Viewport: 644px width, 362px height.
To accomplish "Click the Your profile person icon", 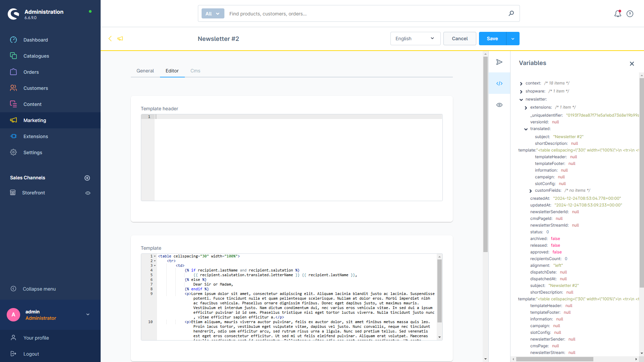I will [13, 338].
